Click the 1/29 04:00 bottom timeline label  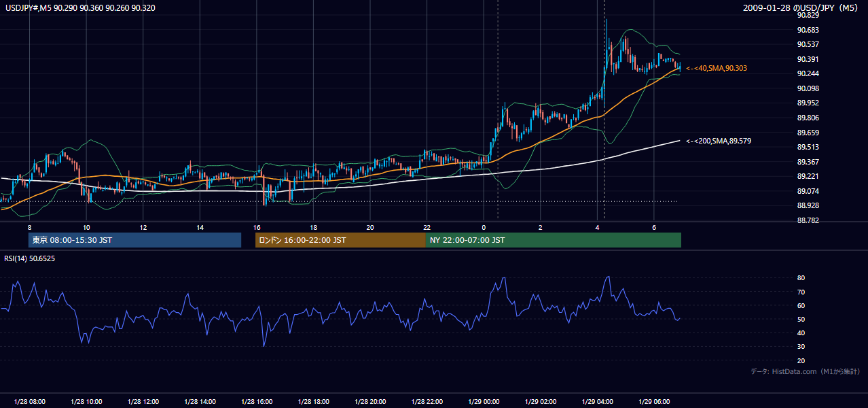[x=597, y=401]
